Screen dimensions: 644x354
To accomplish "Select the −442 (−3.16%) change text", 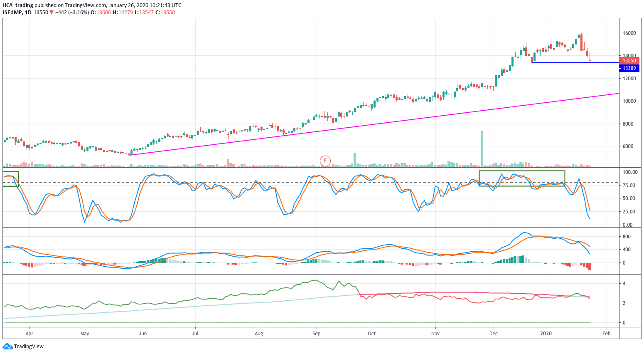I will click(72, 12).
